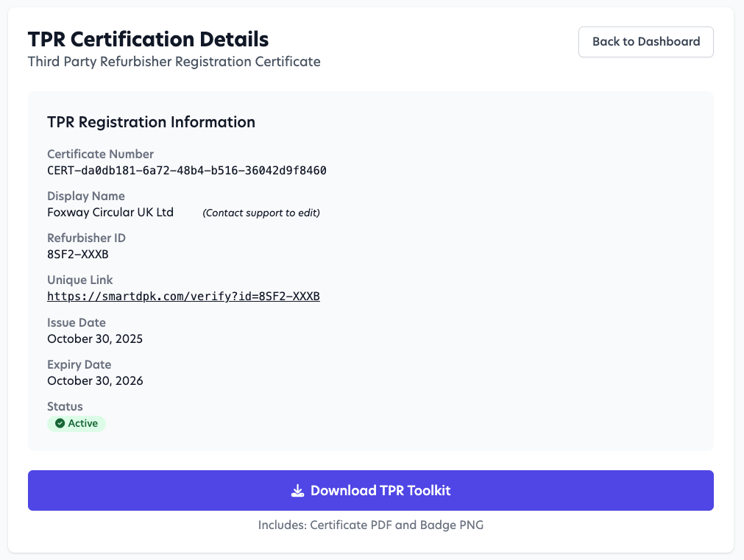Click the Status label above the badge
Viewport: 744px width, 560px height.
pyautogui.click(x=65, y=406)
